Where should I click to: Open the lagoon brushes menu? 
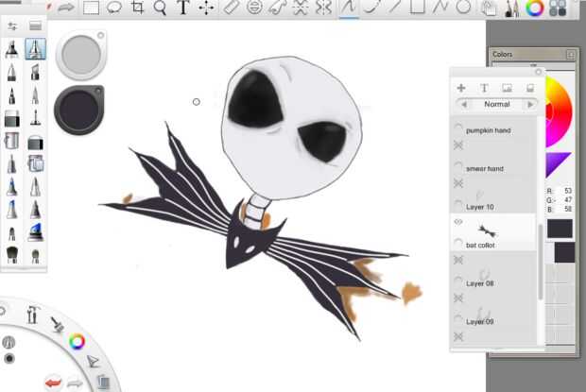coord(58,324)
